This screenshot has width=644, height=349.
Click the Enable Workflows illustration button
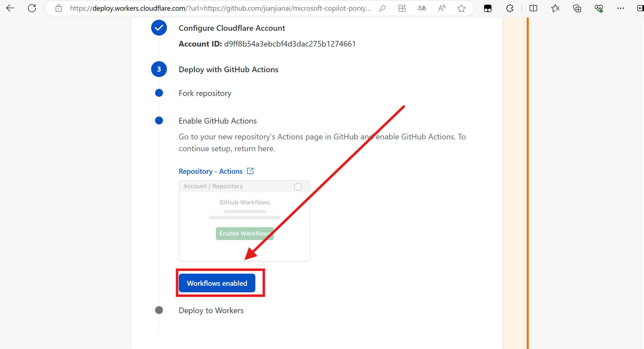point(245,234)
